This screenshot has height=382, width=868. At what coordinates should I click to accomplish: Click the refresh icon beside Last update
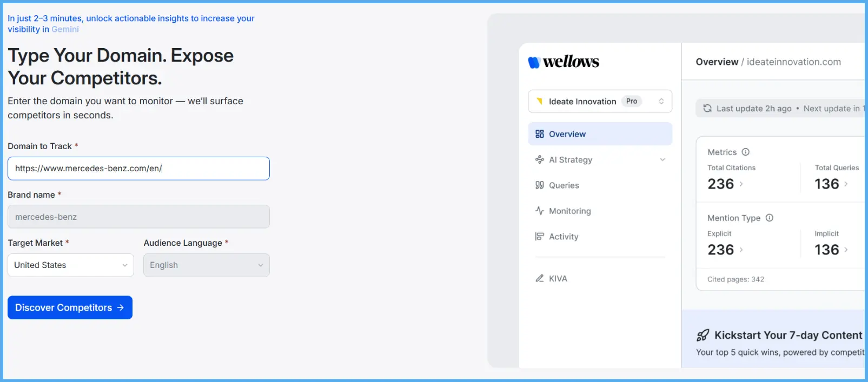pos(707,109)
